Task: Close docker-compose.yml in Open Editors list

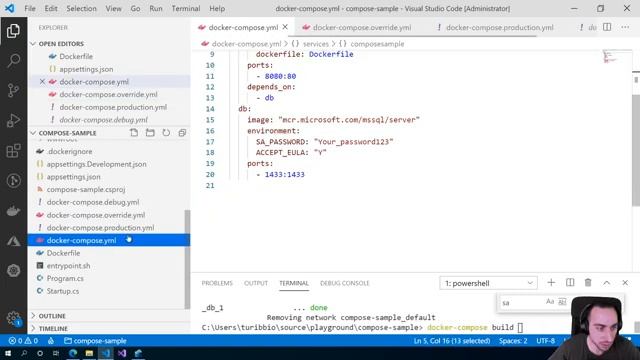Action: pos(42,82)
